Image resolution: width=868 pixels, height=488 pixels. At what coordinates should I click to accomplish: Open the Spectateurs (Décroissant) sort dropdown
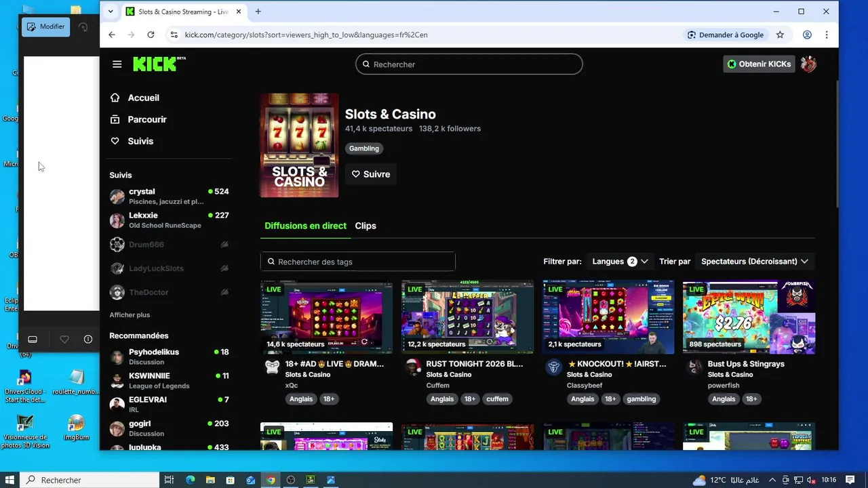(x=755, y=262)
